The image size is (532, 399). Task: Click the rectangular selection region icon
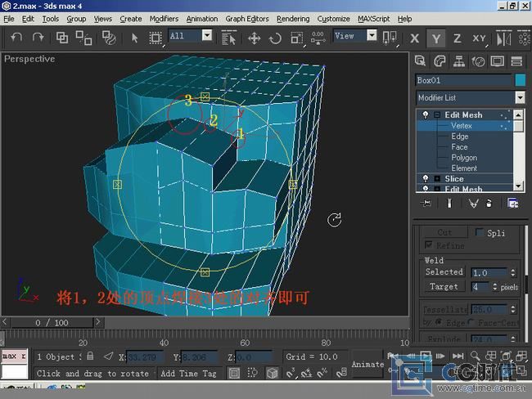tap(156, 38)
